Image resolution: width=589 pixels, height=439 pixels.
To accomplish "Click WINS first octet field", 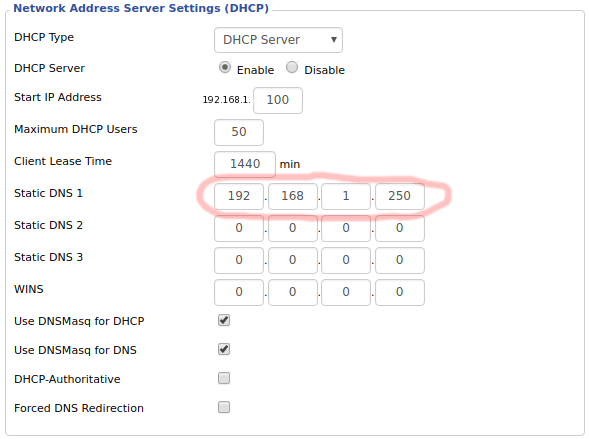I will pos(239,292).
